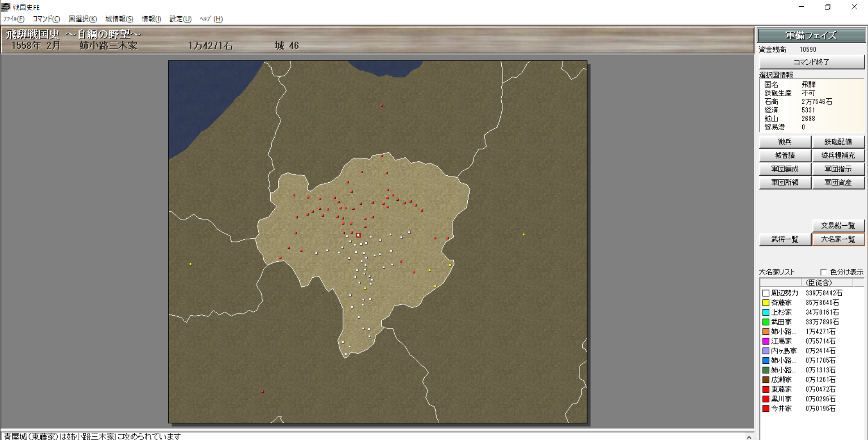Click the isolated red castle dot in the north
This screenshot has height=440, width=868.
click(x=382, y=106)
